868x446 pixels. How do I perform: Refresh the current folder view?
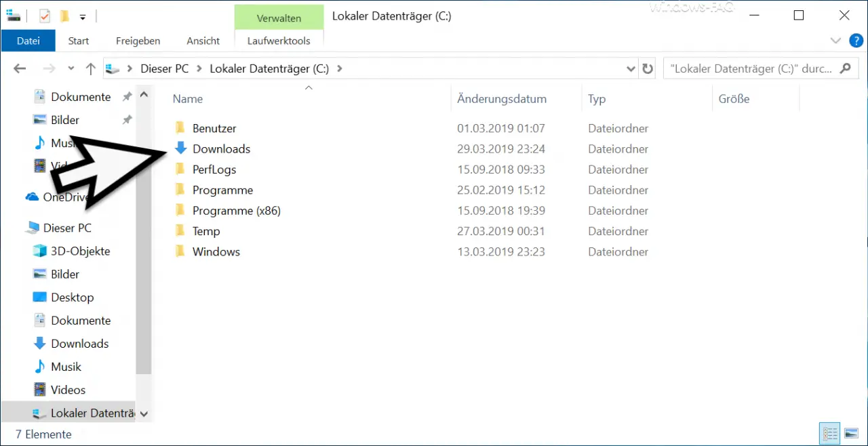[x=648, y=68]
